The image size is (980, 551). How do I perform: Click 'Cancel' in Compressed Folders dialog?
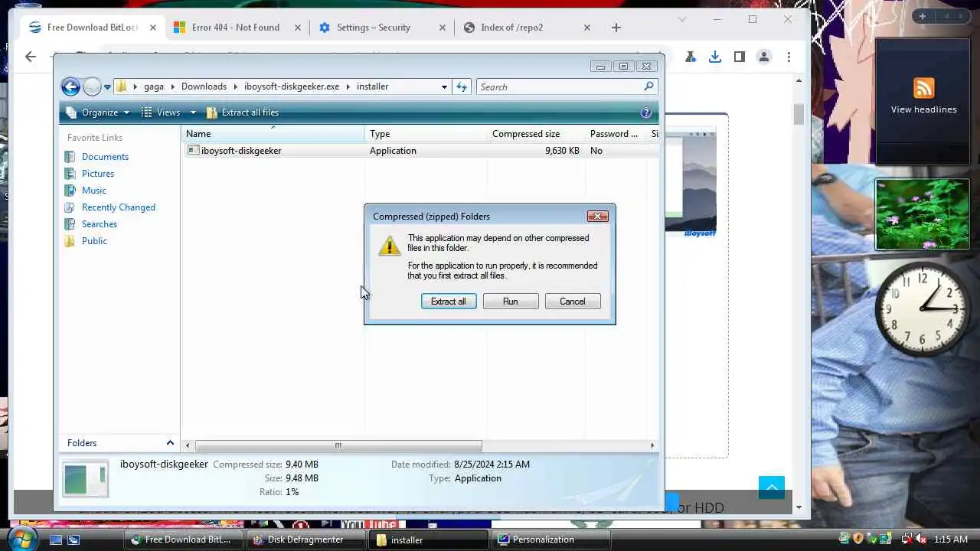573,302
